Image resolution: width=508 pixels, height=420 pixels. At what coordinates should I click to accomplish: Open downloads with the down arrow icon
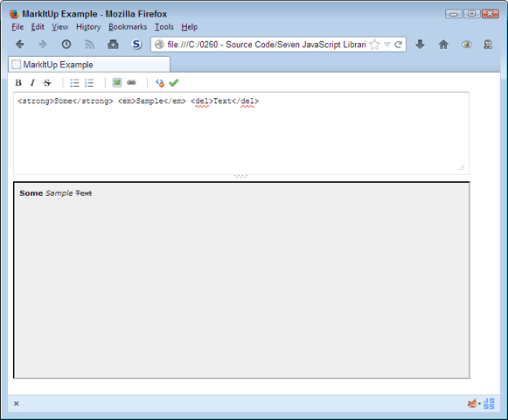click(x=421, y=44)
